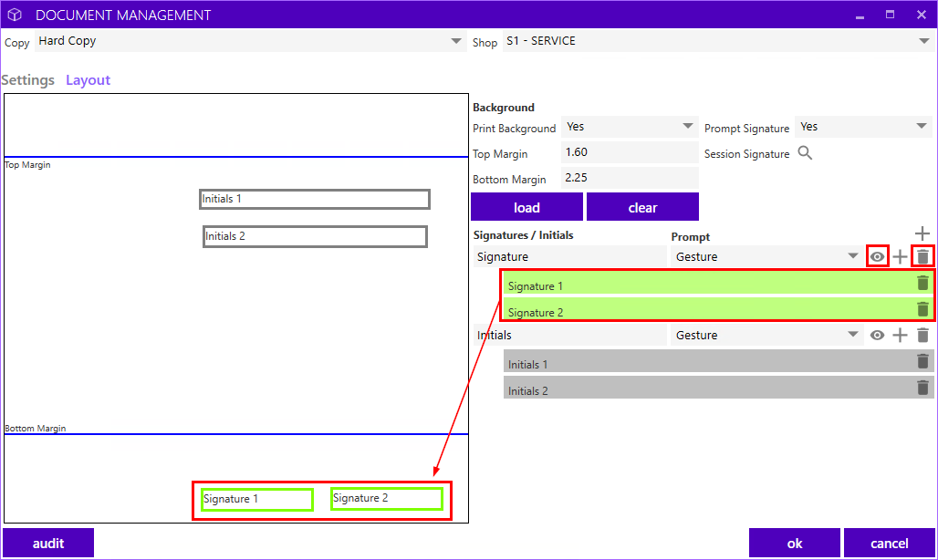The height and width of the screenshot is (560, 938).
Task: Toggle visibility eye for the Signature group
Action: coord(877,257)
